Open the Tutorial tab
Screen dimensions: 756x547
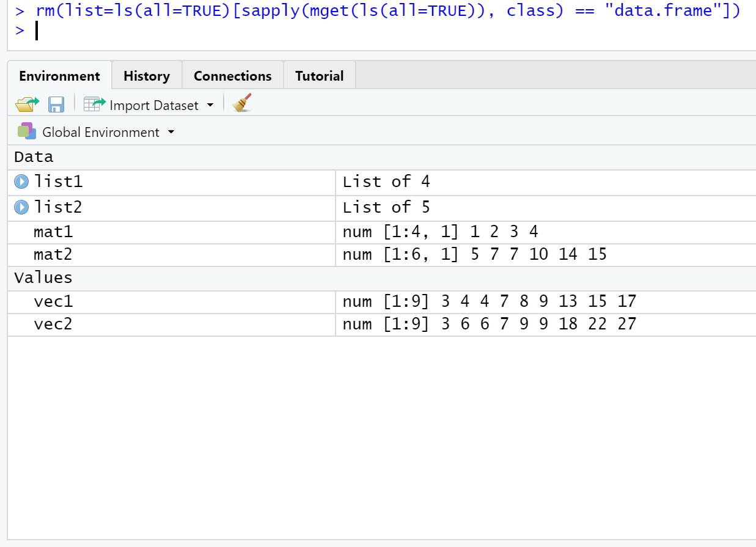(x=319, y=76)
